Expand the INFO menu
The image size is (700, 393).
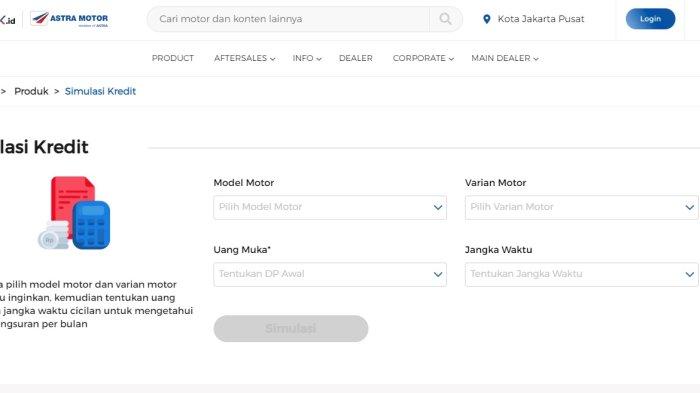pyautogui.click(x=307, y=58)
